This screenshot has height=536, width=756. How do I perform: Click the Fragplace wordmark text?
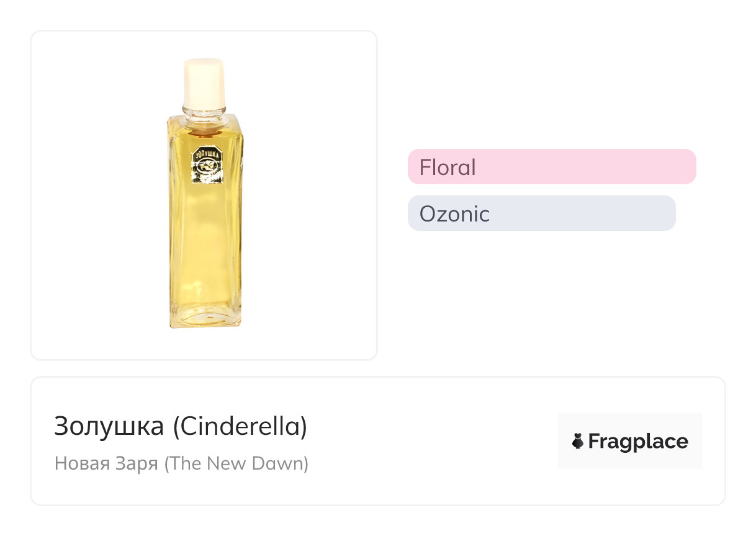(x=638, y=442)
